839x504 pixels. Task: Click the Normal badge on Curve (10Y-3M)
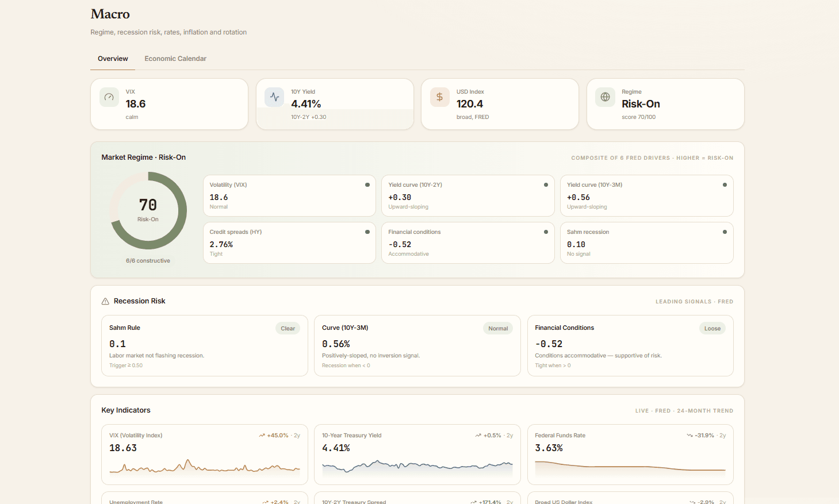pos(498,329)
